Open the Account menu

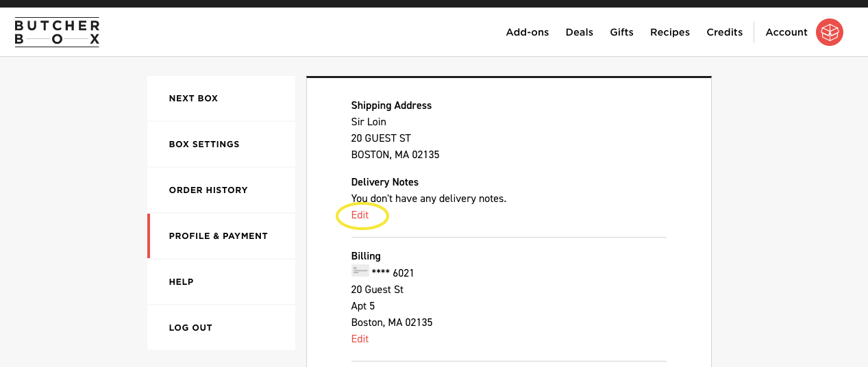(x=786, y=32)
